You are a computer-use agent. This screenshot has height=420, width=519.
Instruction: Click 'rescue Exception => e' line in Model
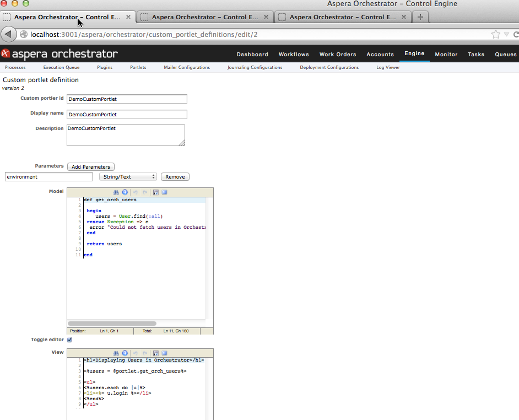pos(117,222)
